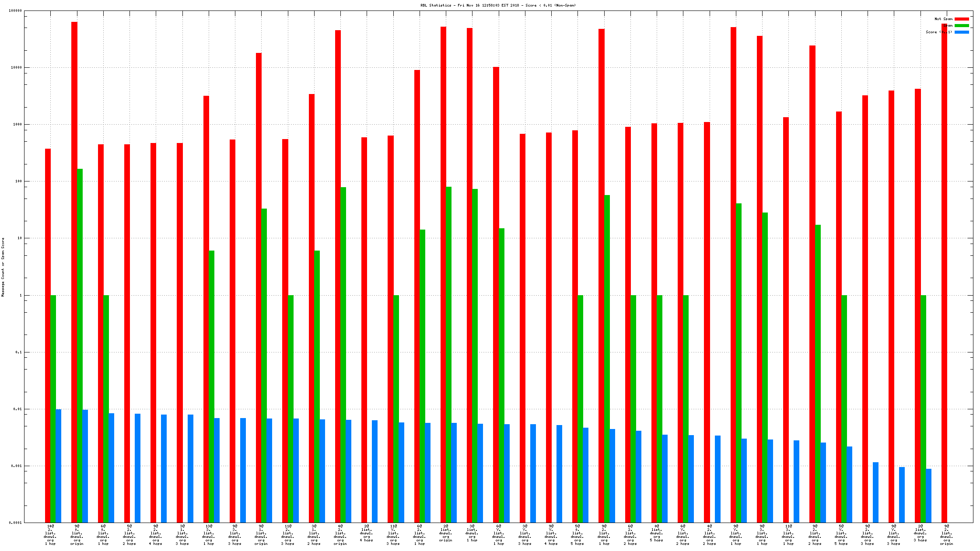Click the 1 tick on y-axis
Viewport: 980px width, 551px height.
coord(20,295)
